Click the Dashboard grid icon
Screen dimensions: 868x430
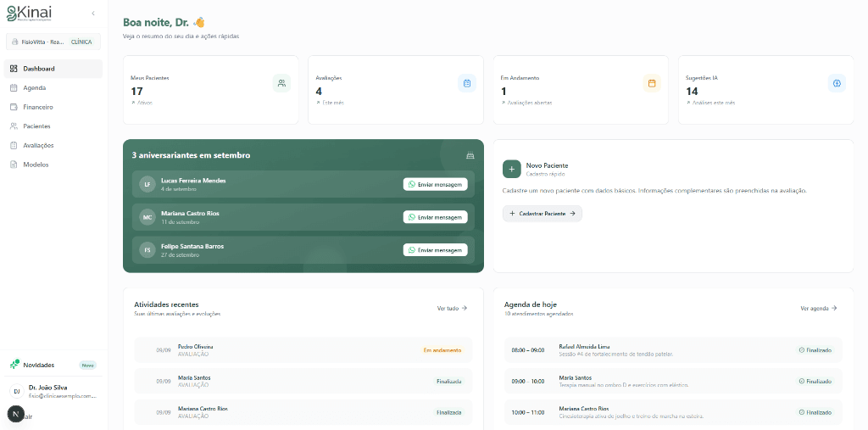(x=14, y=69)
